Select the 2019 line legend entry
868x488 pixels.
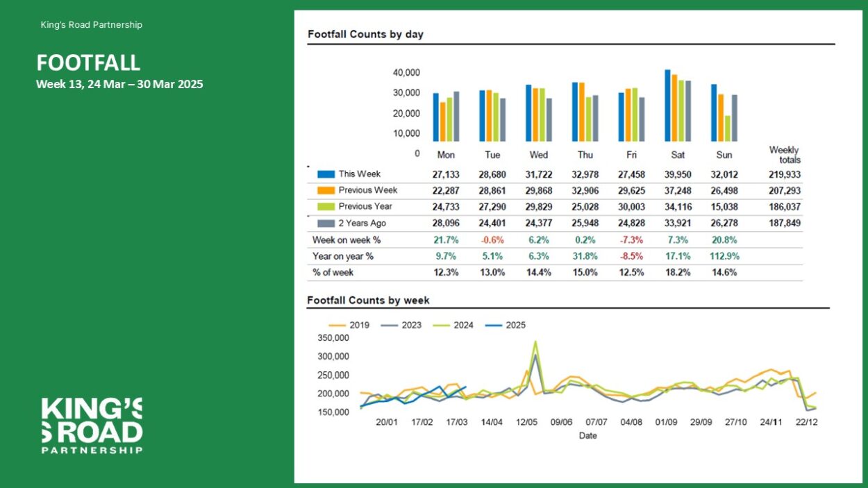pos(349,325)
